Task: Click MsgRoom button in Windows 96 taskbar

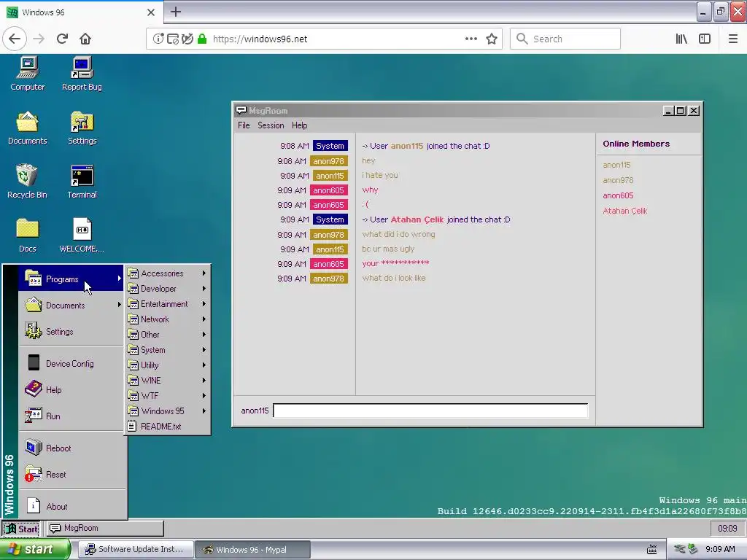Action: [x=104, y=528]
